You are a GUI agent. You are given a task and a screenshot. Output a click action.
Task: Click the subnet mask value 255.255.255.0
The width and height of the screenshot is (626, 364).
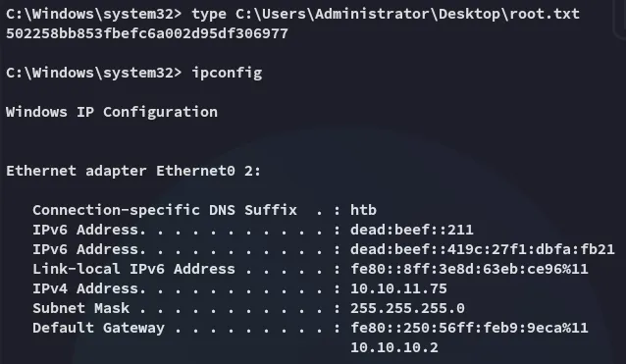407,308
